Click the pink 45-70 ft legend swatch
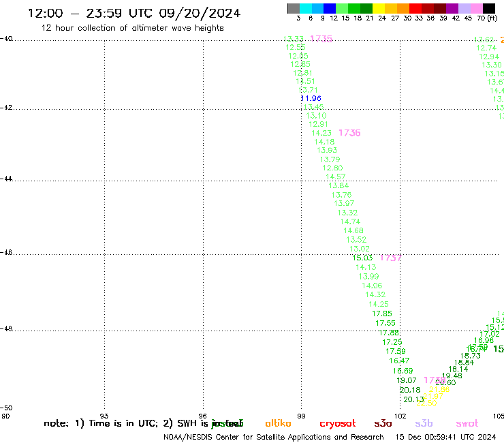 pos(476,8)
